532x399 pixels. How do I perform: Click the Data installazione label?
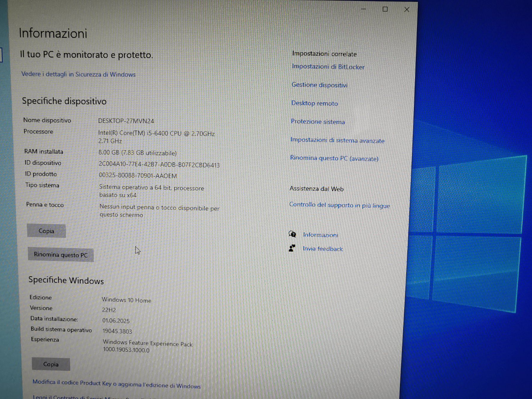pos(54,319)
